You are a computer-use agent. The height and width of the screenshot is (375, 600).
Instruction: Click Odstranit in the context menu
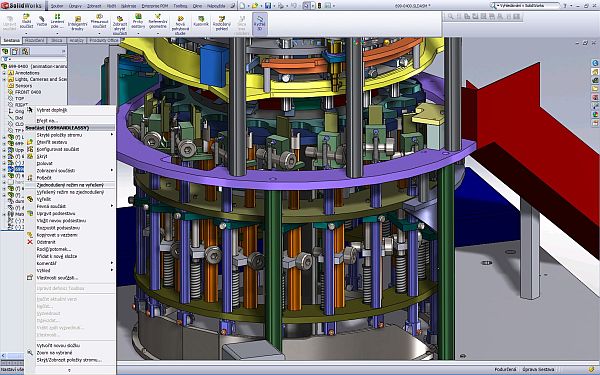[x=46, y=242]
